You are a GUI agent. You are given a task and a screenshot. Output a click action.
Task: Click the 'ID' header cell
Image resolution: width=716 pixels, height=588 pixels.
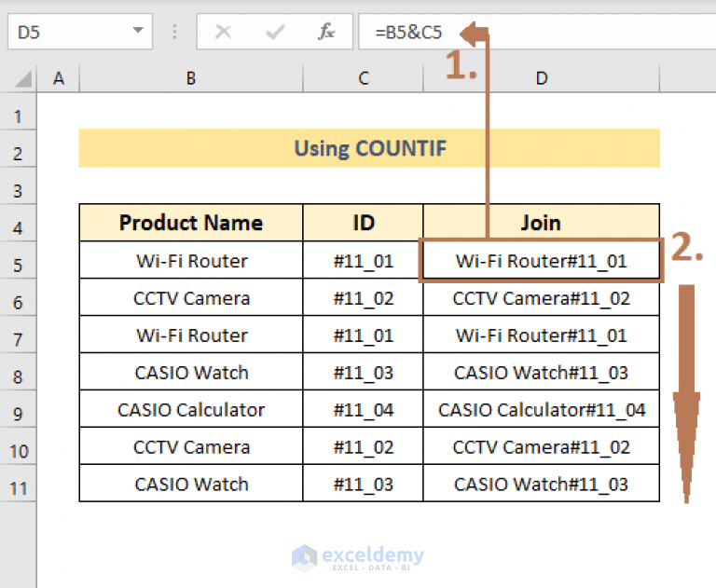pos(363,223)
